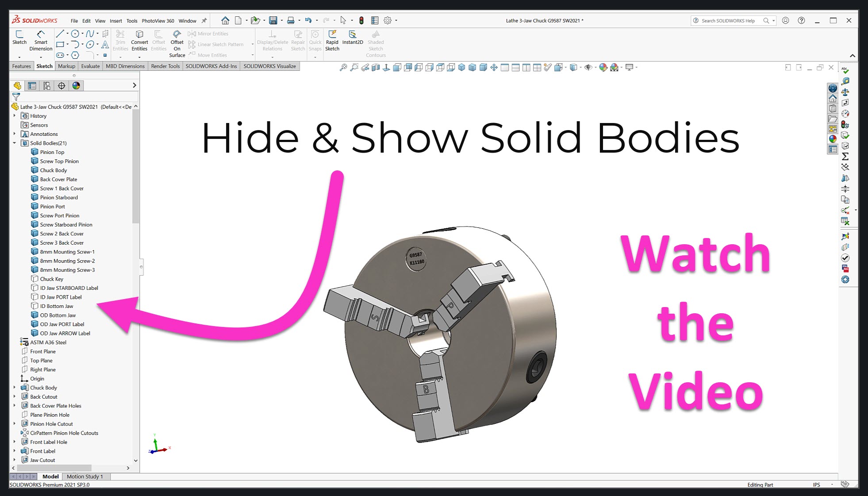Undo the last action
Viewport: 868px width, 496px height.
(x=308, y=20)
